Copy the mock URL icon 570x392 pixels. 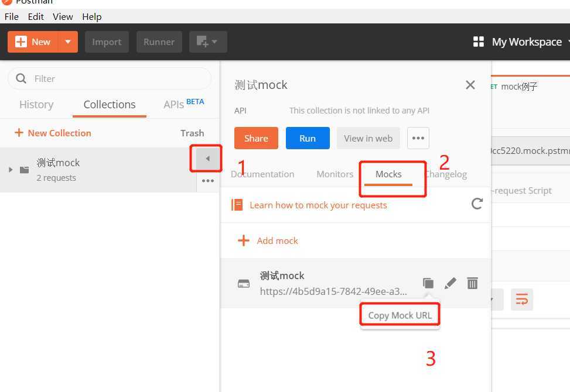click(x=428, y=283)
